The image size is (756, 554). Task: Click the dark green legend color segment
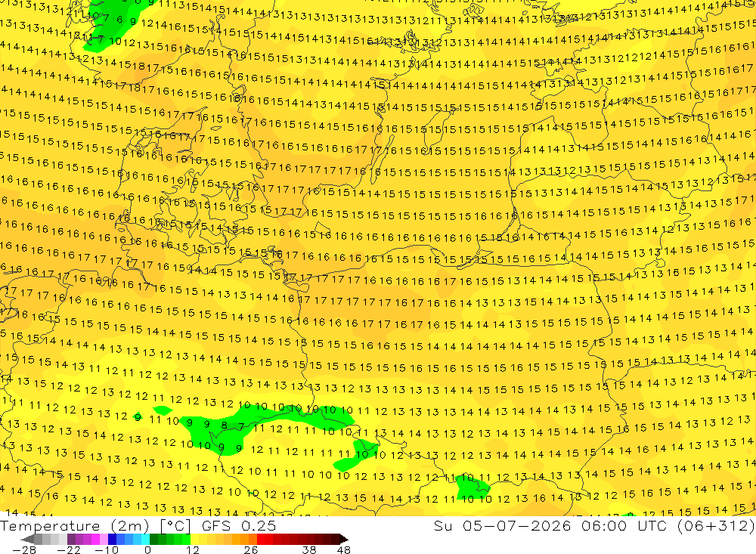[x=153, y=539]
